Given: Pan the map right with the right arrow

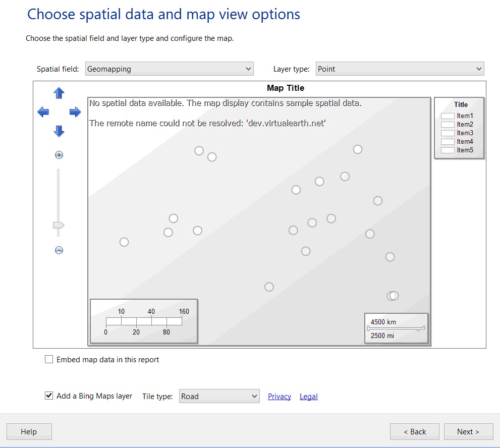Looking at the screenshot, I should coord(75,112).
